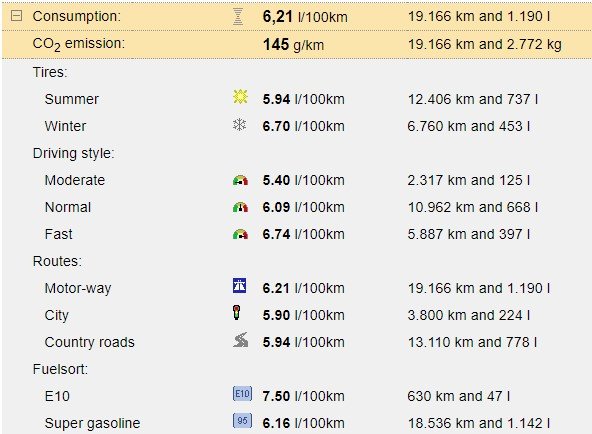Click the Driving style heading
The width and height of the screenshot is (592, 434).
pos(74,154)
